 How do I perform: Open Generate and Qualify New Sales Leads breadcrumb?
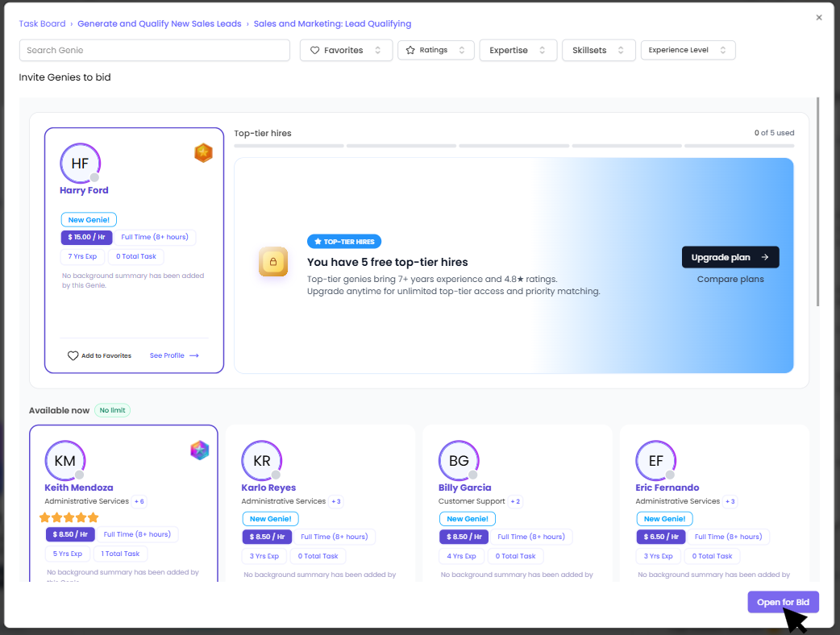159,23
